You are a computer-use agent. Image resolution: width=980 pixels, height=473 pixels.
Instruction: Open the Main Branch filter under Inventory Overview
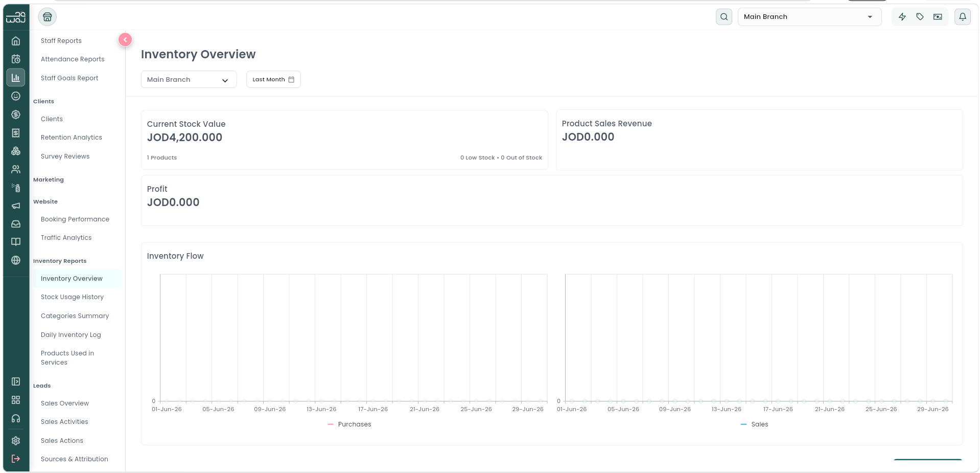coord(189,79)
